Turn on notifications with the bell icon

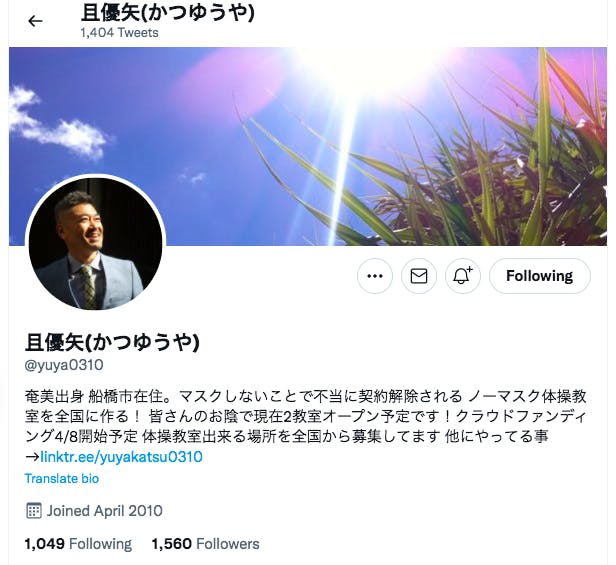[x=463, y=276]
